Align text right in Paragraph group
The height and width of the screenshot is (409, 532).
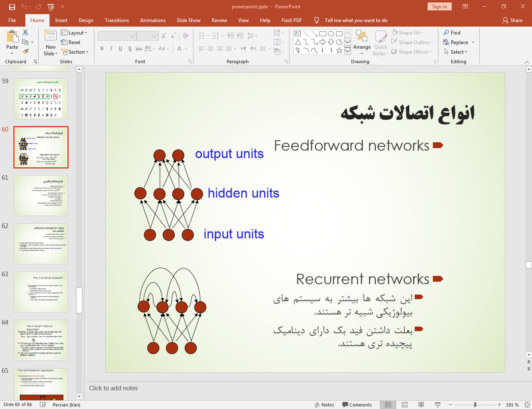click(x=220, y=49)
